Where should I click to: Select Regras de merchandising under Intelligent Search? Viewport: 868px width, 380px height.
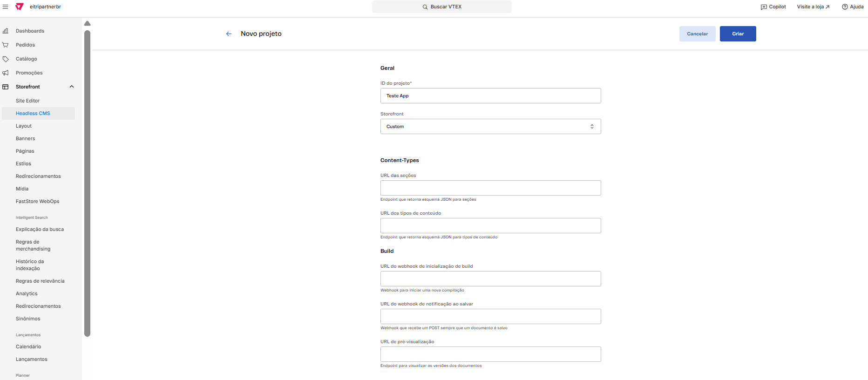point(33,245)
